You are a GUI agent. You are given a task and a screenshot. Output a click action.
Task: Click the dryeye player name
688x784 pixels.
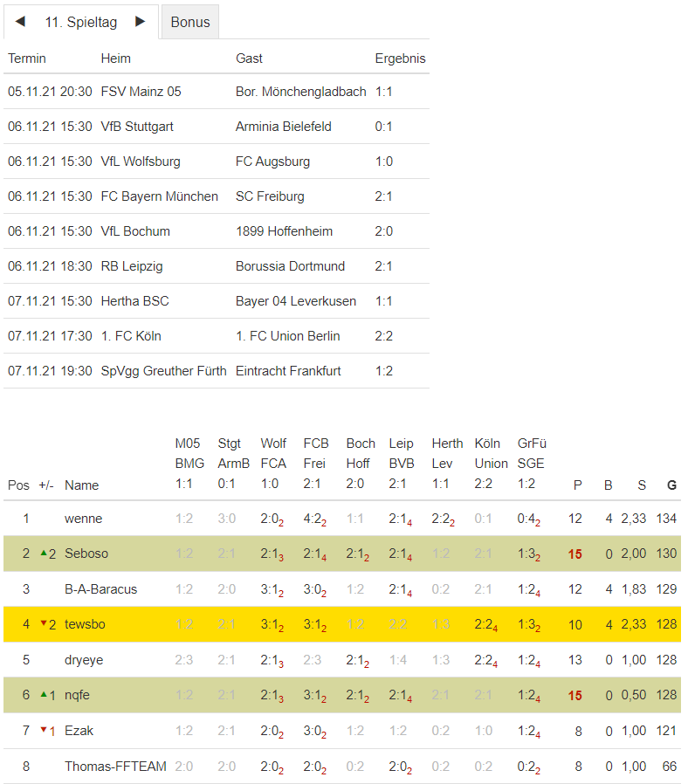pyautogui.click(x=84, y=660)
